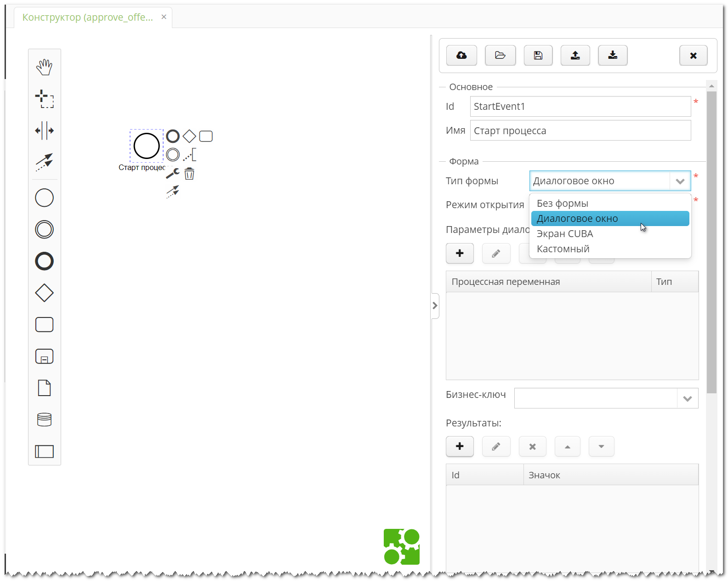The height and width of the screenshot is (584, 728).
Task: Switch to the 'Конструктор (approve_offe...' tab
Action: coord(88,17)
